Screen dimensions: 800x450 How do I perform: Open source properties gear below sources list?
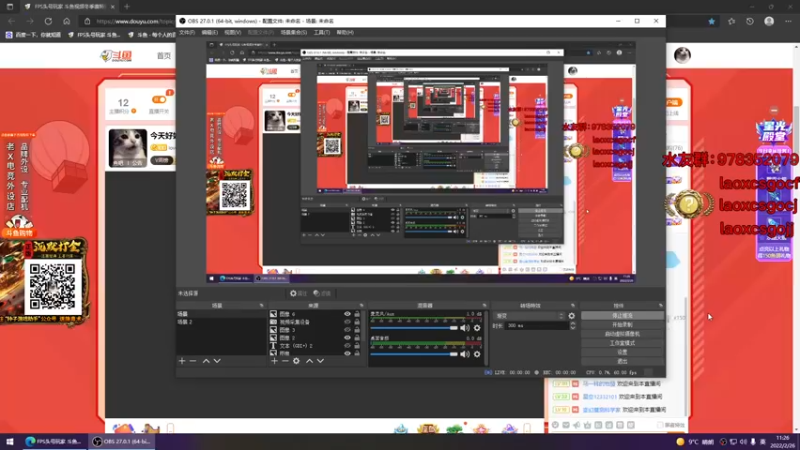point(296,361)
